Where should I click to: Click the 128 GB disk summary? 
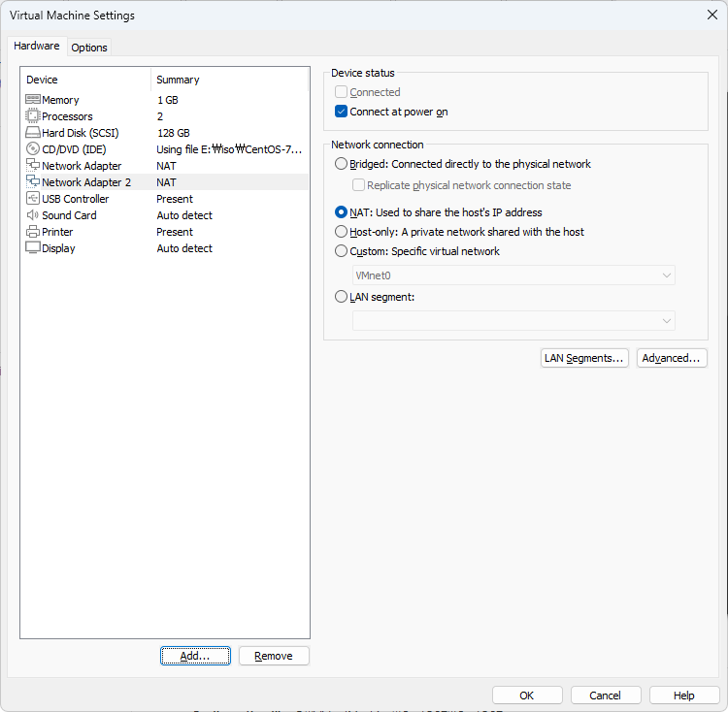[x=174, y=133]
